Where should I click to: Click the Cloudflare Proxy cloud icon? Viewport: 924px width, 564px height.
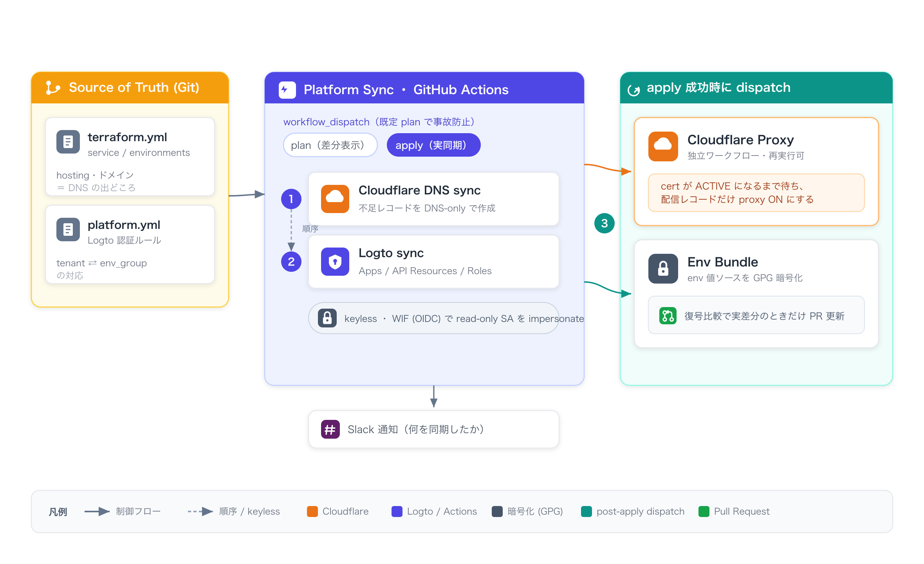click(663, 146)
